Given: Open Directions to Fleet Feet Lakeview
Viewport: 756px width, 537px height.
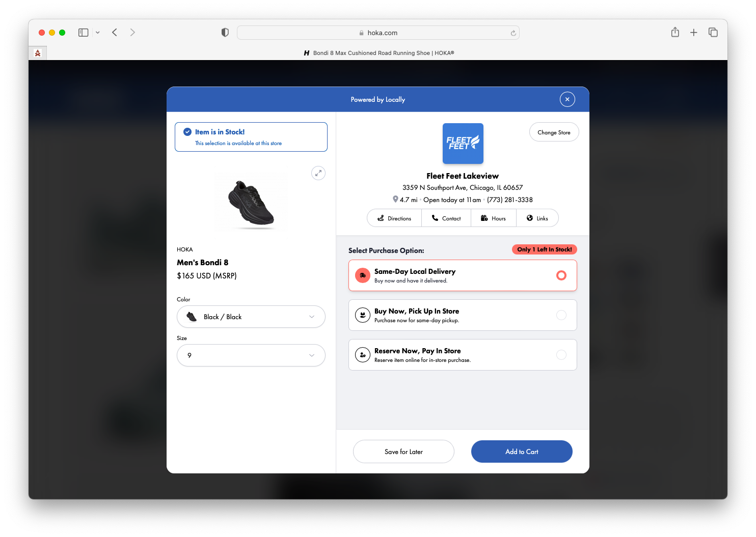Looking at the screenshot, I should click(395, 218).
